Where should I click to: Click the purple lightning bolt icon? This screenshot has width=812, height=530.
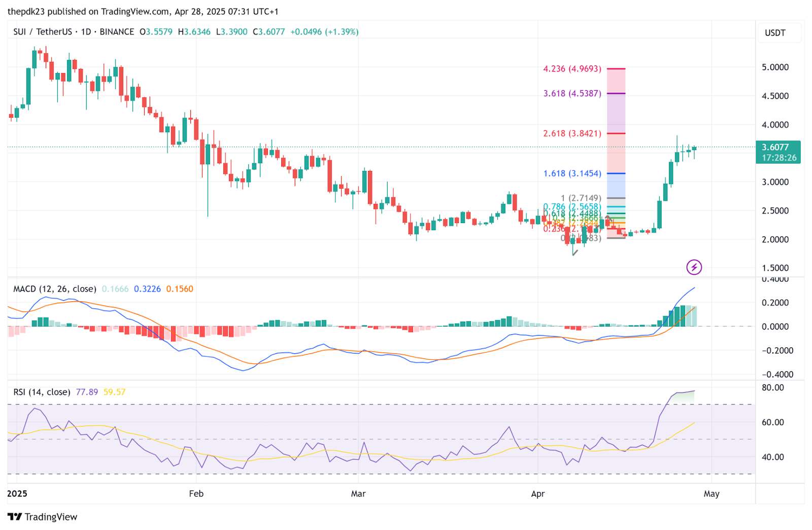pos(694,267)
